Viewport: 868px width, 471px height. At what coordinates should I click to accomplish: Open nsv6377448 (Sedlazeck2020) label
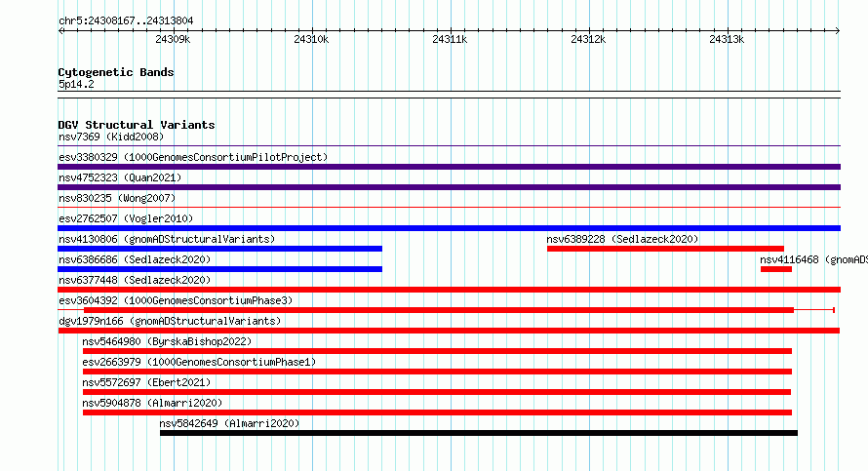tap(135, 280)
